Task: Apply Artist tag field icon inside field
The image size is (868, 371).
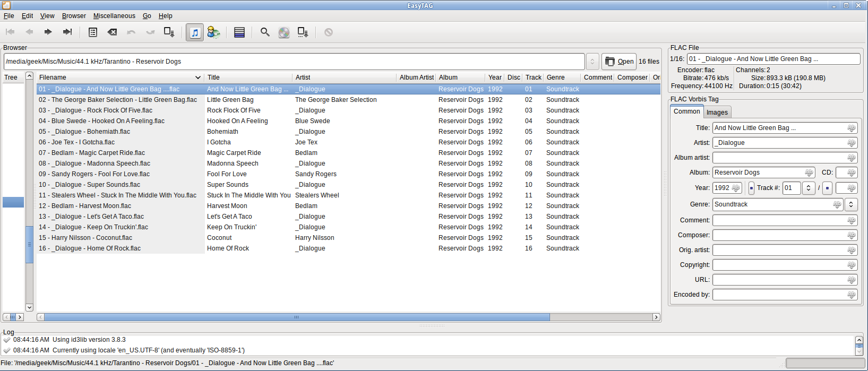Action: click(851, 143)
